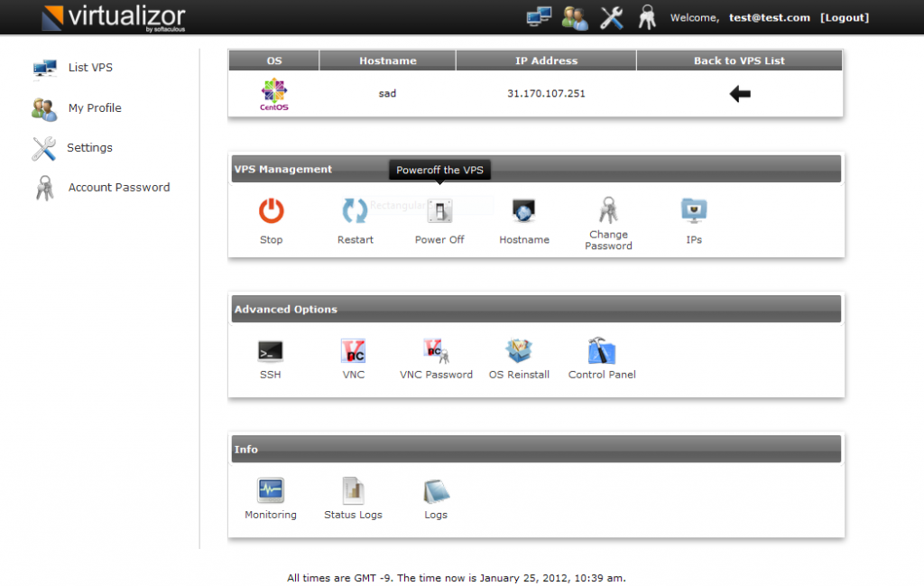Click the Back to VPS List arrow
Image resolution: width=924 pixels, height=586 pixels.
coord(739,92)
